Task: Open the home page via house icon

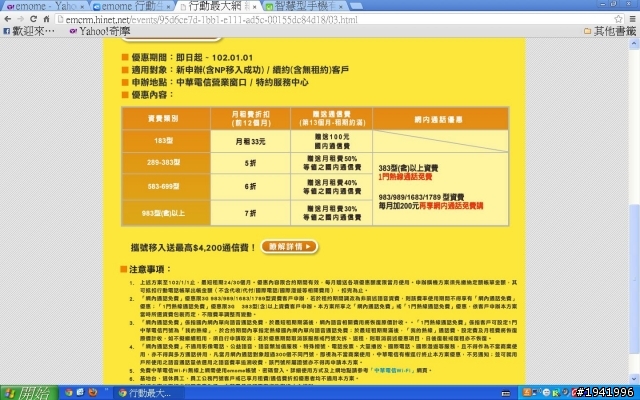Action: click(x=46, y=19)
